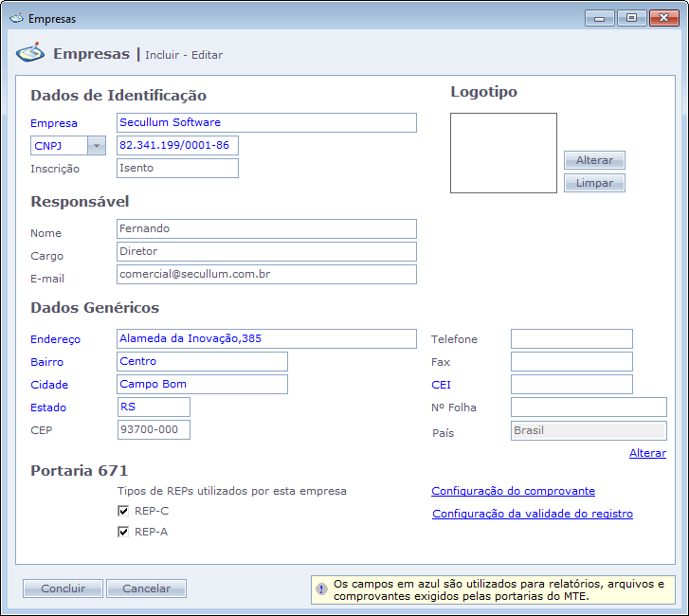Click the Nº Folha input field
This screenshot has height=616, width=689.
pos(588,407)
